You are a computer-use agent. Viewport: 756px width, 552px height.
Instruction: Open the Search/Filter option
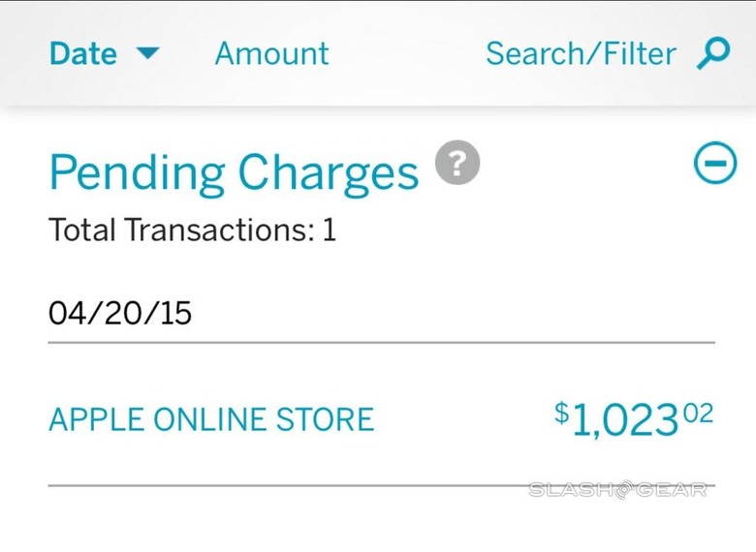581,53
